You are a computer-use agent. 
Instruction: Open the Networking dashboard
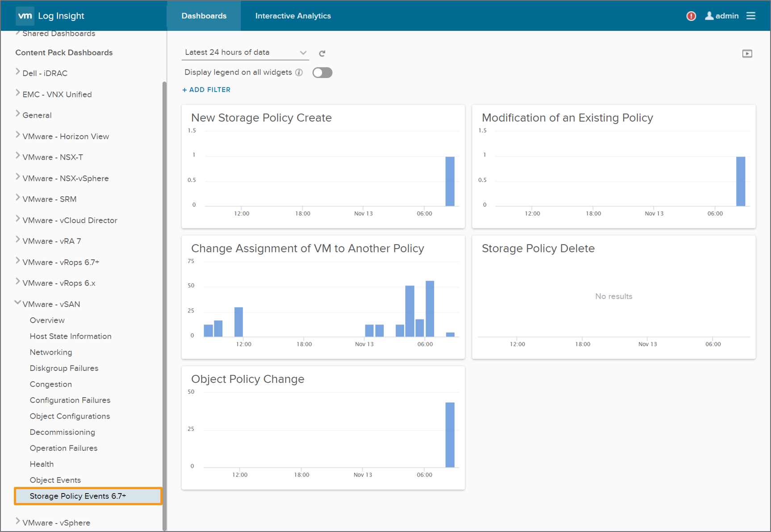coord(51,353)
